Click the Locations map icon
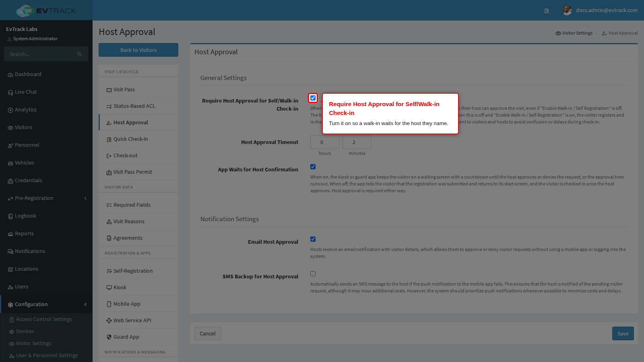 pyautogui.click(x=10, y=269)
